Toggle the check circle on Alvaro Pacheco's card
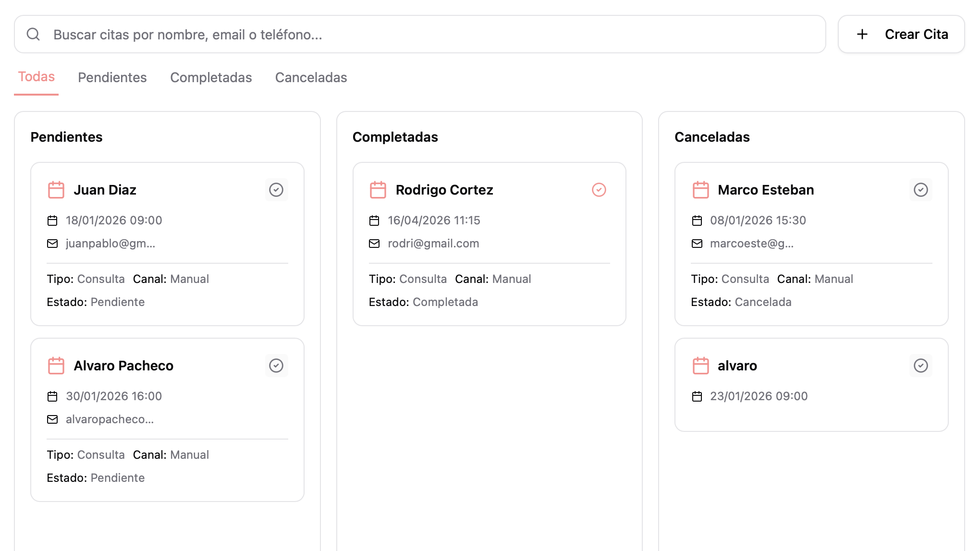This screenshot has height=551, width=980. click(x=276, y=366)
